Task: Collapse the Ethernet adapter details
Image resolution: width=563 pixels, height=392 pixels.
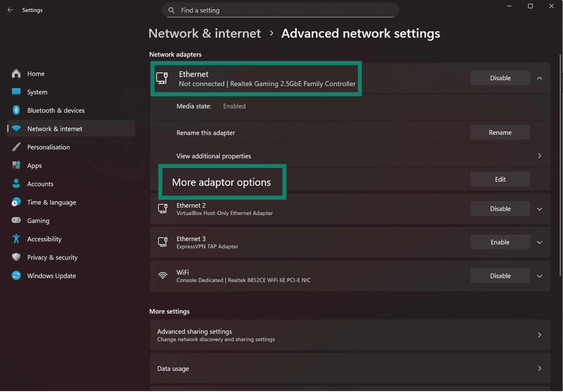Action: [x=539, y=78]
